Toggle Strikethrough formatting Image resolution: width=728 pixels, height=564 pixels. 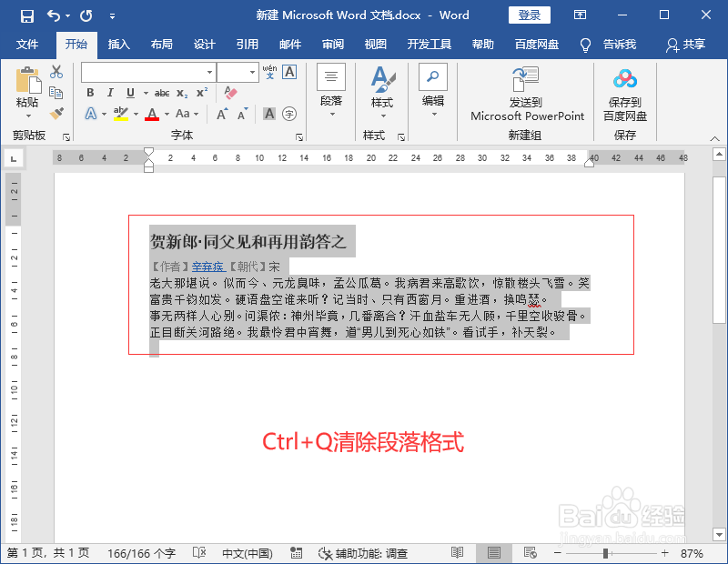(x=162, y=93)
